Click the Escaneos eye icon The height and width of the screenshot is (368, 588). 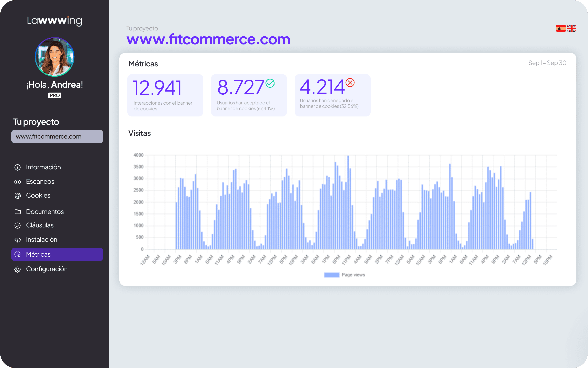click(x=18, y=182)
